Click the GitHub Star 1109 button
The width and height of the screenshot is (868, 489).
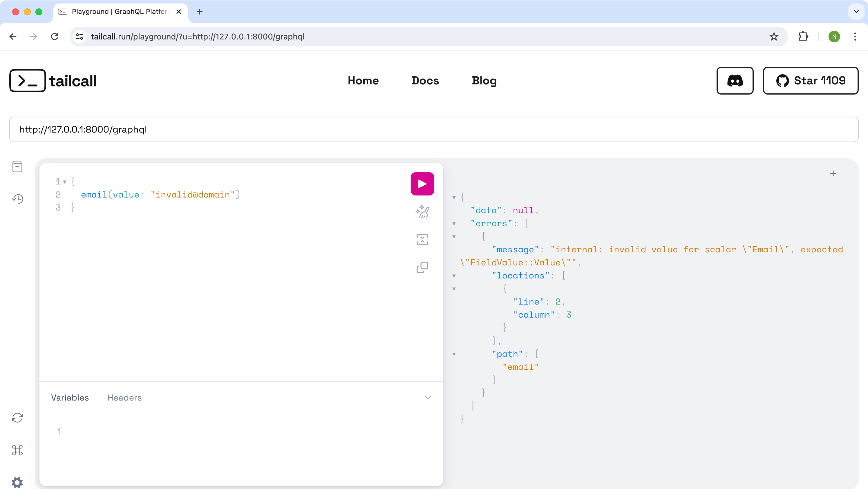[810, 81]
